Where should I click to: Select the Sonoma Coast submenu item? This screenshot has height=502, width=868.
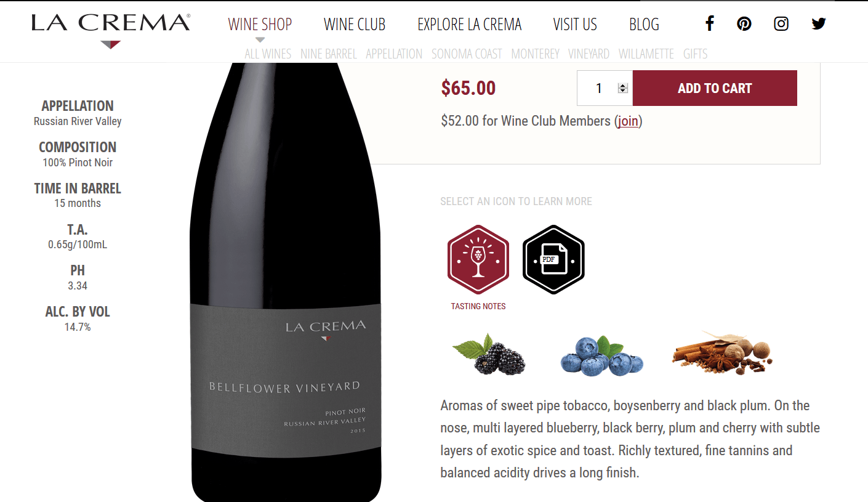pos(467,54)
